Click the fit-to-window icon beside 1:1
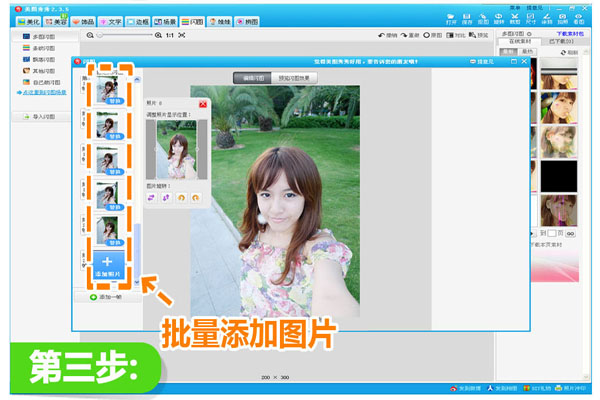This screenshot has width=600, height=400. point(182,35)
